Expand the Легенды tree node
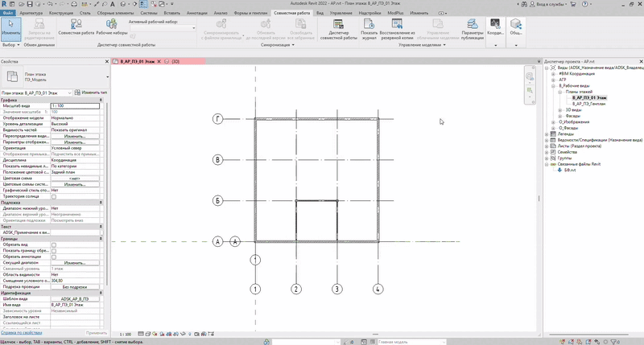Viewport: 644px width, 345px height. coord(547,134)
